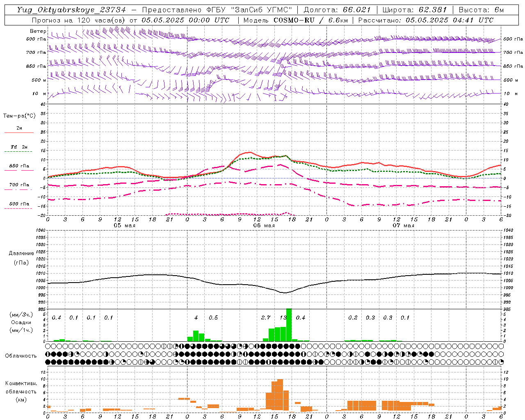Select the 'Предоставлено ФГБУ "ЗапСиб УГМС"' text

(x=217, y=10)
